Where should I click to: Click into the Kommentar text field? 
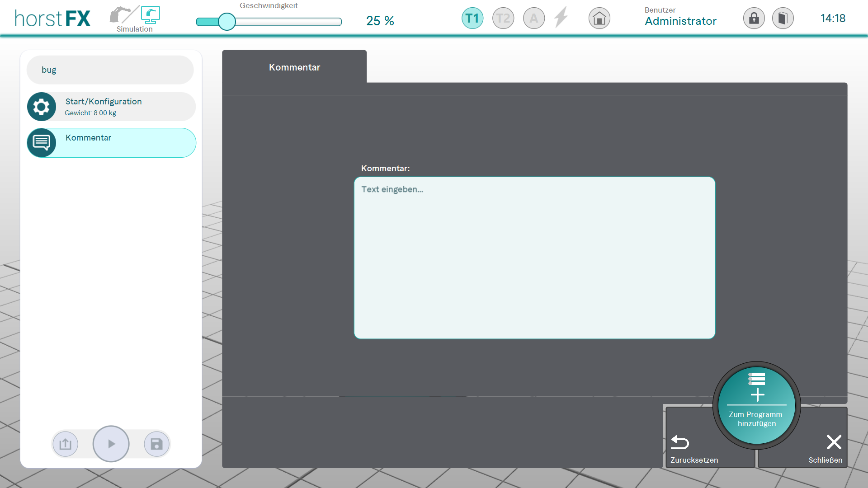(x=534, y=258)
